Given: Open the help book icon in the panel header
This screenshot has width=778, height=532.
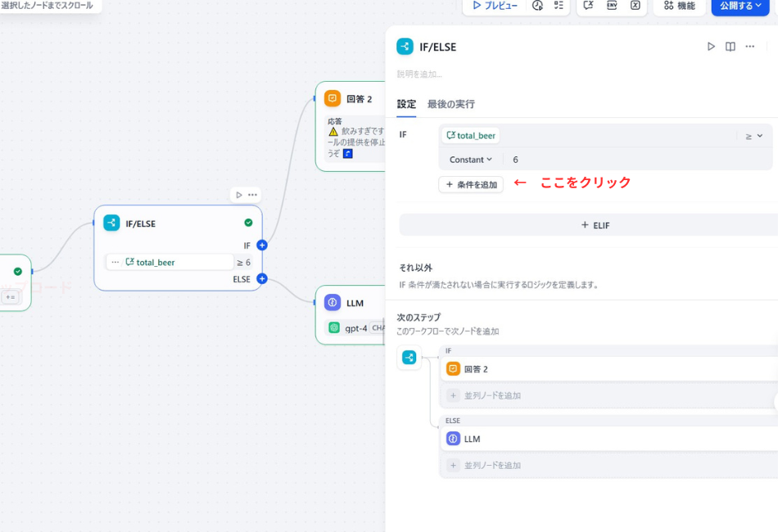Looking at the screenshot, I should [x=730, y=47].
